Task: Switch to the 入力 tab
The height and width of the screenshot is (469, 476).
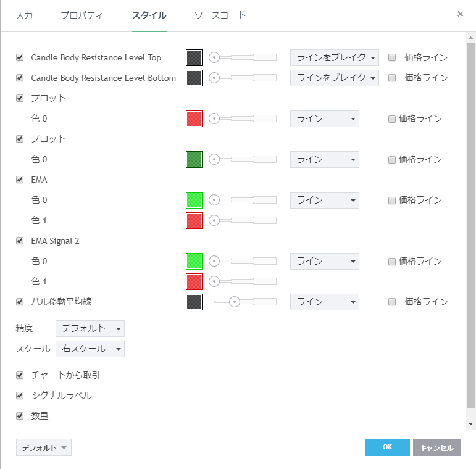Action: tap(24, 15)
